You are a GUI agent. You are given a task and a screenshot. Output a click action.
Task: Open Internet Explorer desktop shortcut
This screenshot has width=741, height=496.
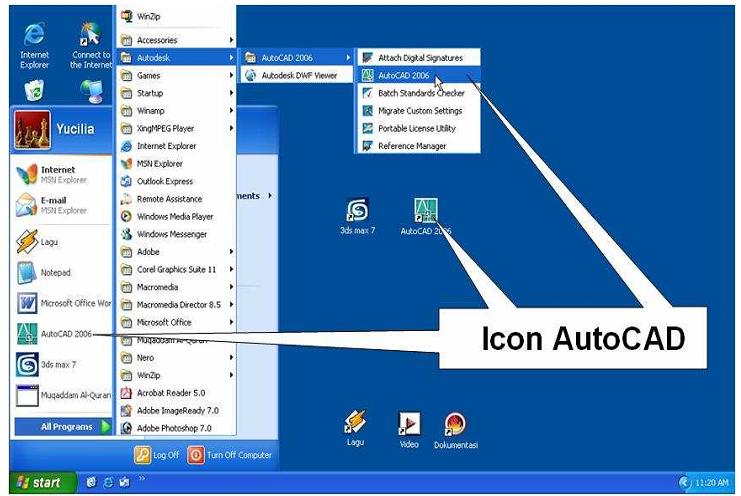click(x=34, y=45)
